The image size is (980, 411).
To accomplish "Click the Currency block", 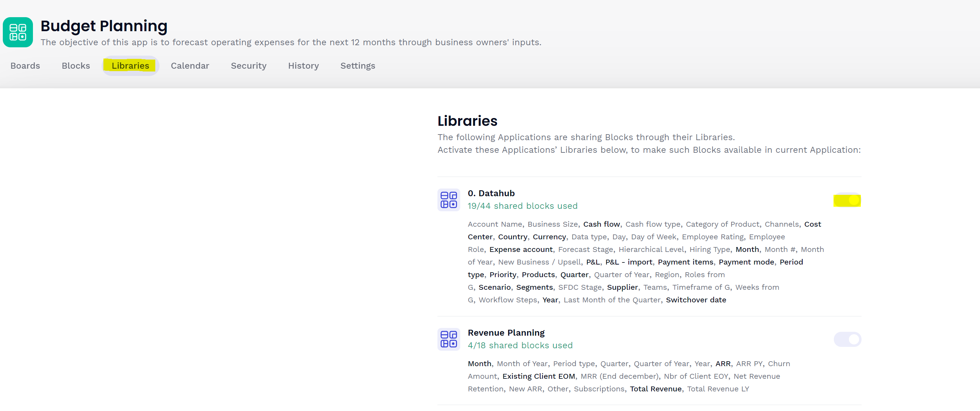I will tap(549, 237).
